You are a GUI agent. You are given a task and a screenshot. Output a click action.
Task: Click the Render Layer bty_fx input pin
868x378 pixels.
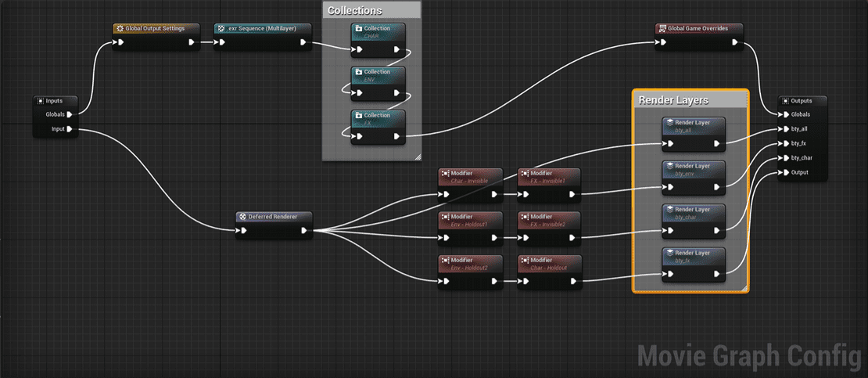[670, 274]
